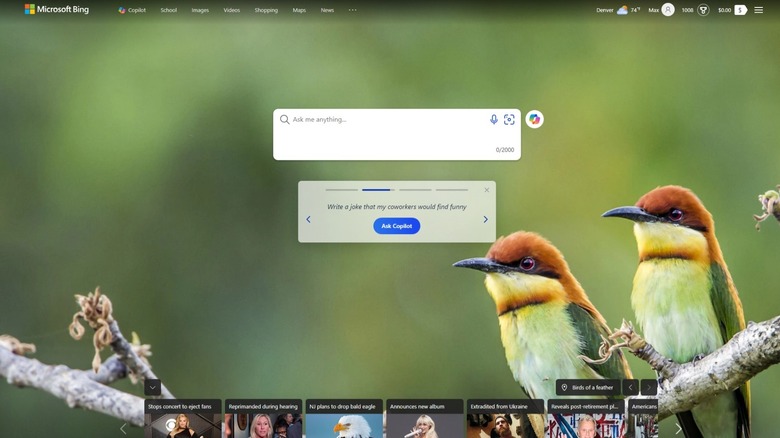Open the Maps tab
The height and width of the screenshot is (438, 780).
click(299, 10)
